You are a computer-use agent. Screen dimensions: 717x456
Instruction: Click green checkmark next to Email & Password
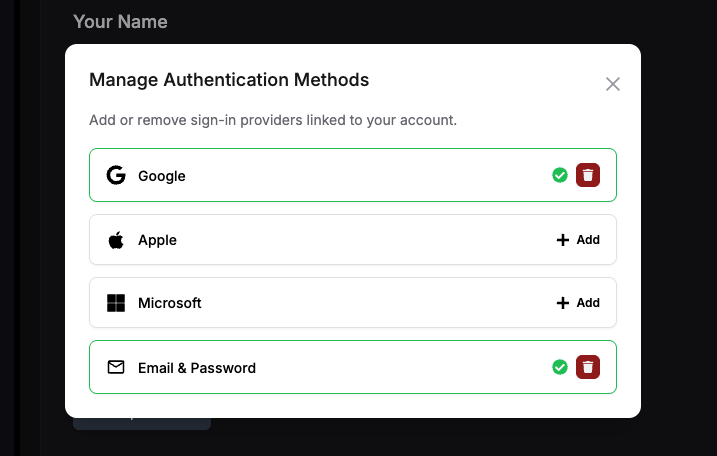(560, 367)
